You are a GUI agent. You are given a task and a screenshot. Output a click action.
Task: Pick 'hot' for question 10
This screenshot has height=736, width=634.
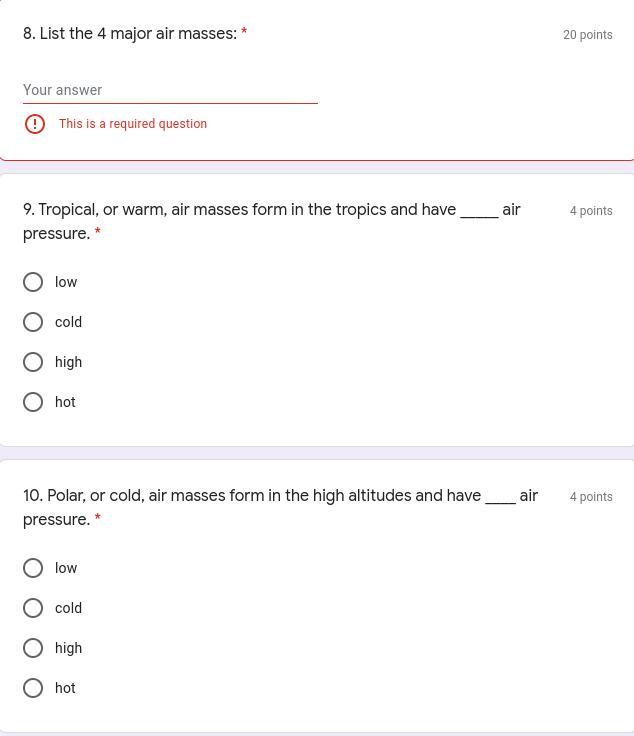point(33,688)
